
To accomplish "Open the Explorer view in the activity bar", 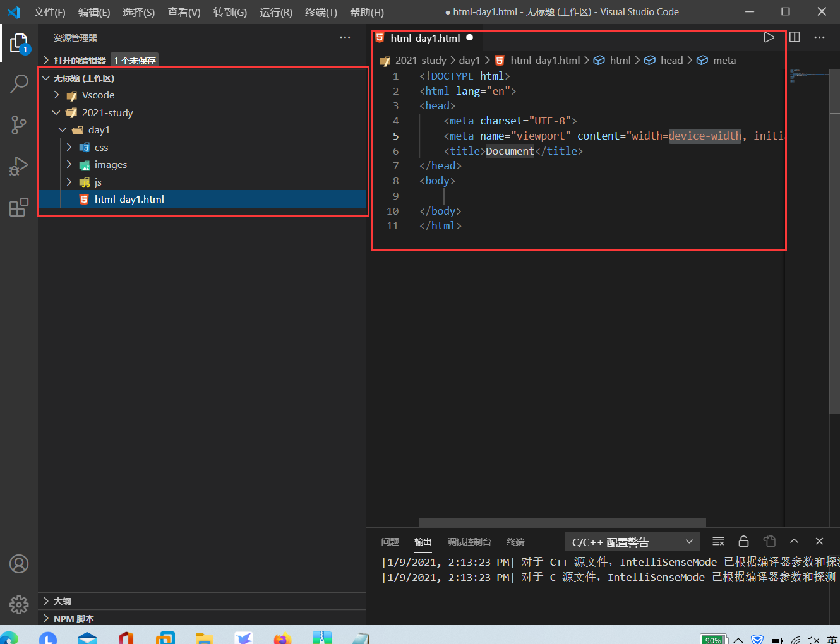I will pyautogui.click(x=18, y=43).
